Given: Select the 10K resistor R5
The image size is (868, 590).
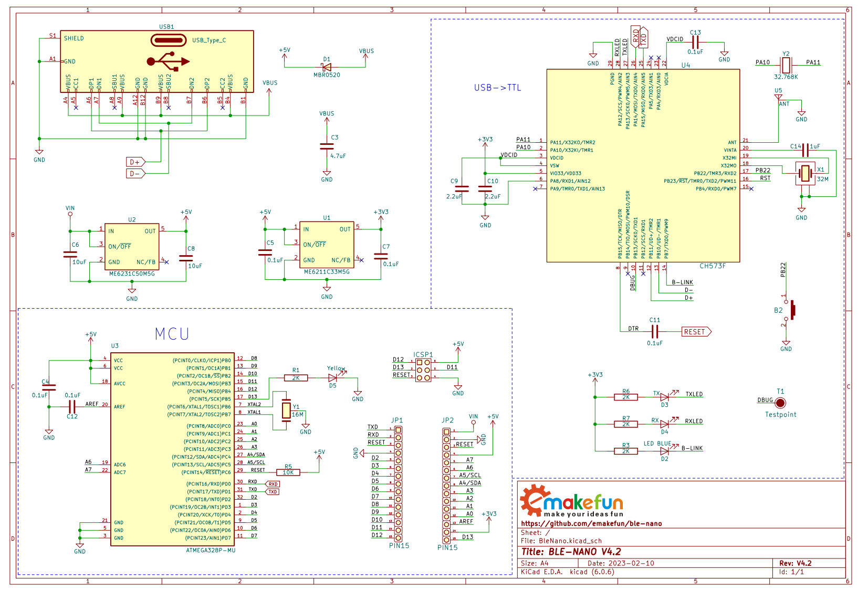Looking at the screenshot, I should [x=288, y=472].
